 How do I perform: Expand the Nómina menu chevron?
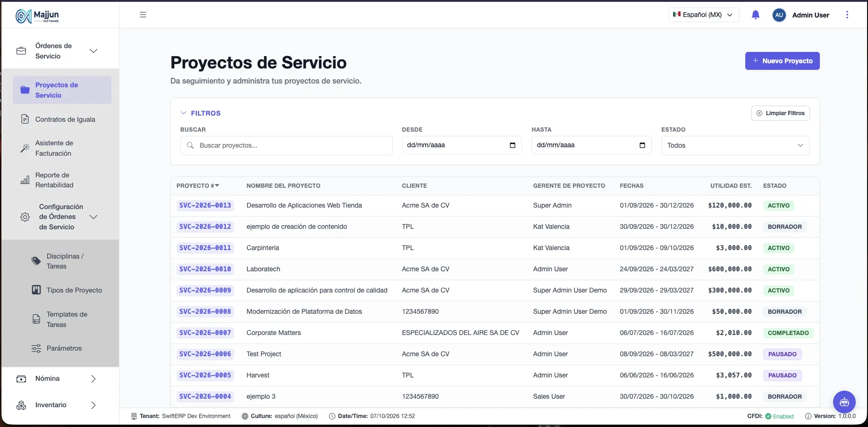[93, 379]
